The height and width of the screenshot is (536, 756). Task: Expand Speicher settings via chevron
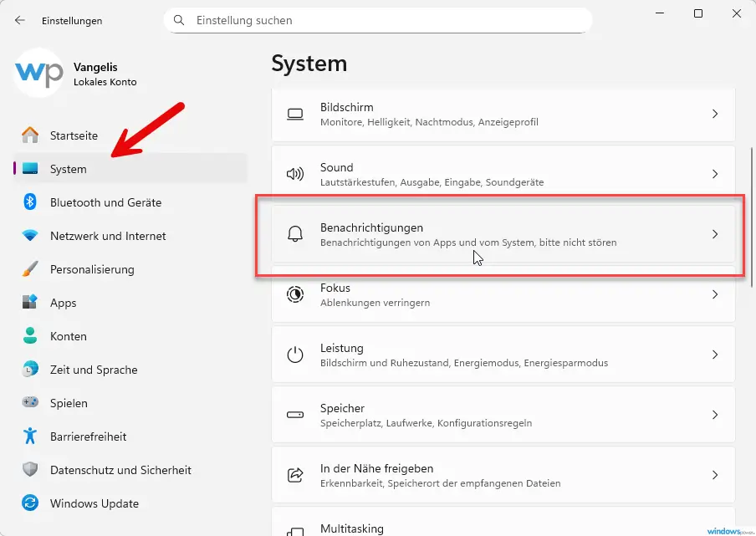click(714, 415)
